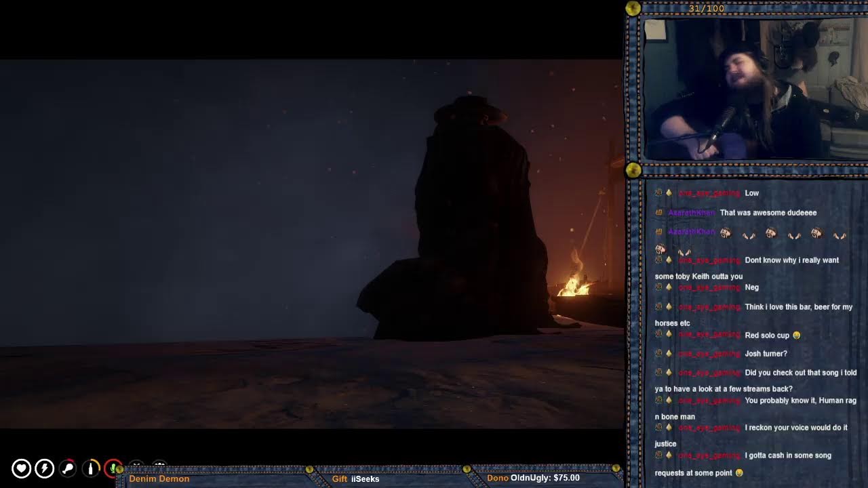This screenshot has height=488, width=868.
Task: Click the red-ringed microphone voice icon
Action: pos(113,468)
